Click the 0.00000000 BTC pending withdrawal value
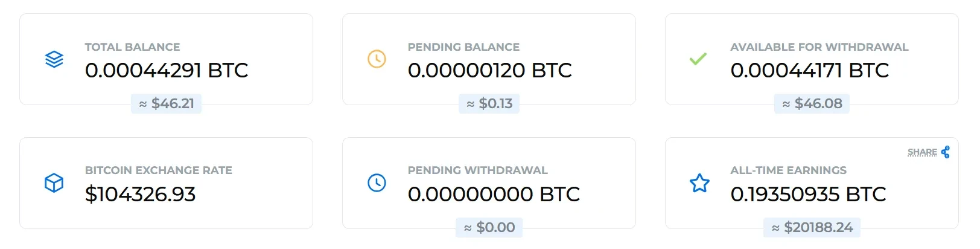980x249 pixels. pyautogui.click(x=494, y=195)
